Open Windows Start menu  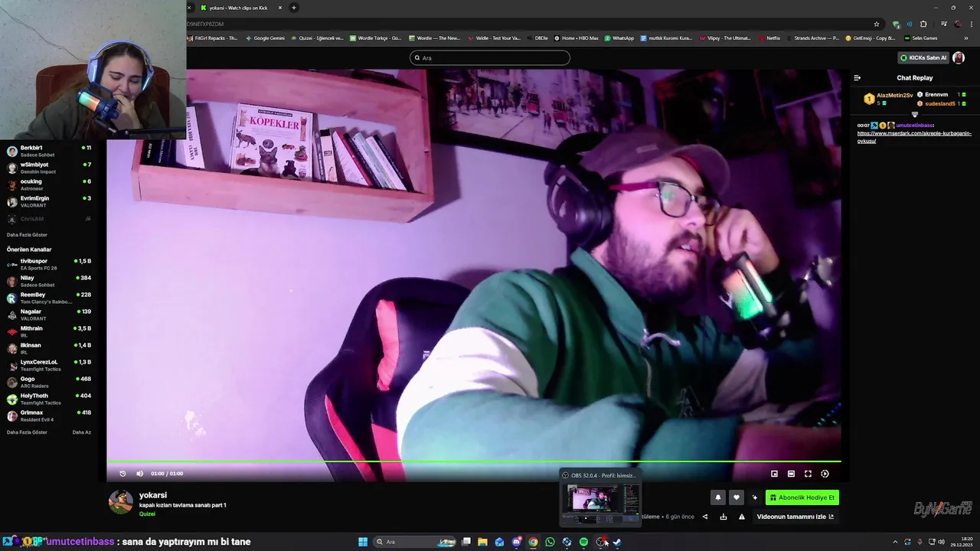[363, 542]
